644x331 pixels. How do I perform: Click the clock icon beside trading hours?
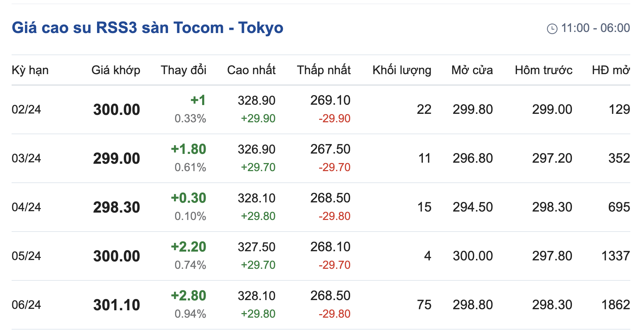click(x=552, y=28)
